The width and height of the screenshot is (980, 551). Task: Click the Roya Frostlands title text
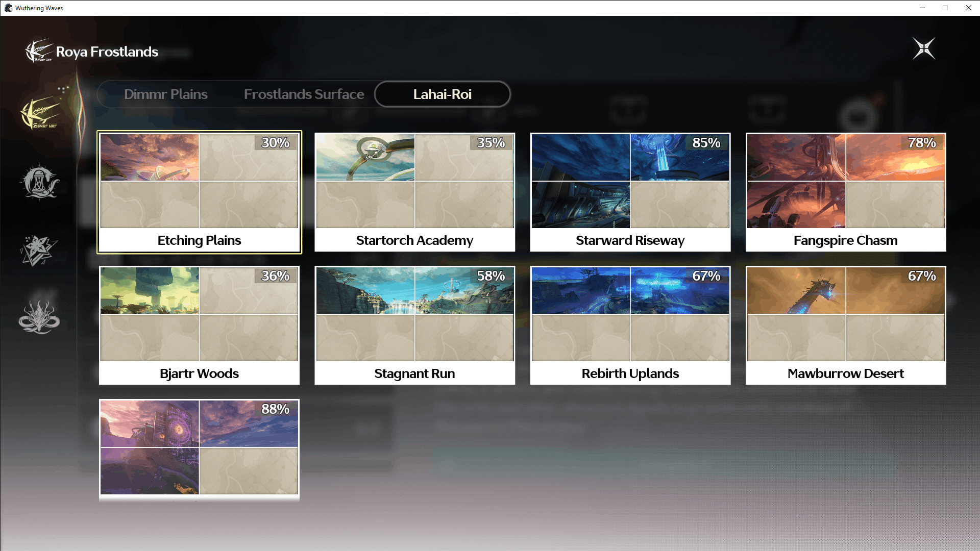click(107, 52)
